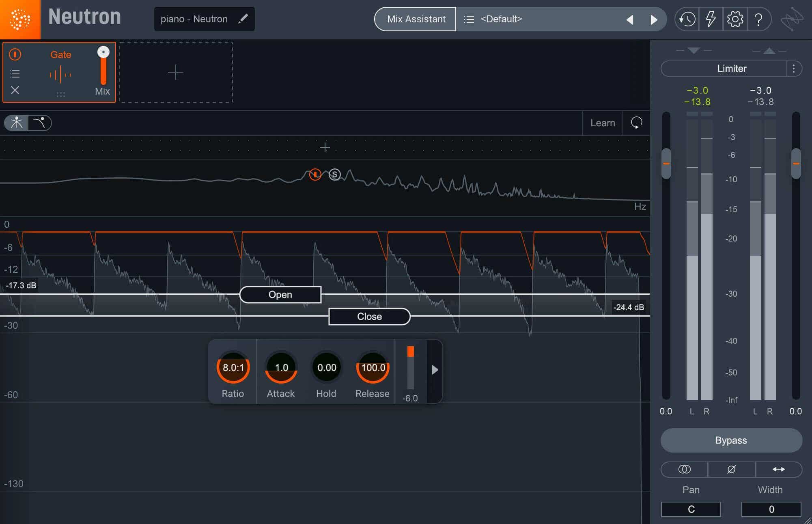Click the Ratio knob 8.0:1
The width and height of the screenshot is (812, 524).
(233, 367)
